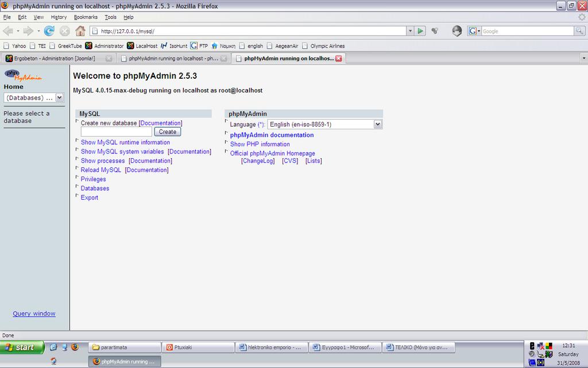
Task: Click Show Desktop quick launch icon
Action: [x=64, y=347]
